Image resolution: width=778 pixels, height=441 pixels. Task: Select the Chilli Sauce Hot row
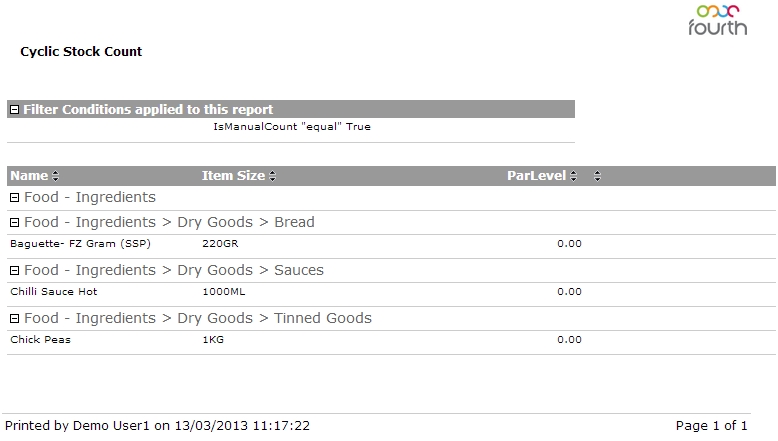(x=391, y=292)
